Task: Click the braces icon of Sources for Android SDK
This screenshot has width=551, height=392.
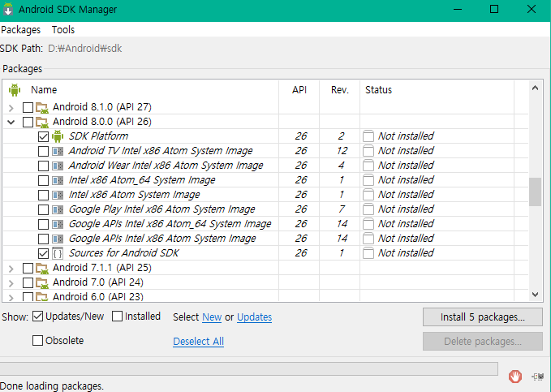Action: click(58, 253)
